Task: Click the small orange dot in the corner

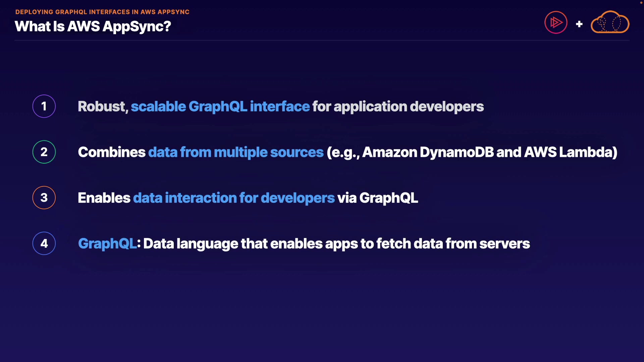Action: pyautogui.click(x=641, y=2)
